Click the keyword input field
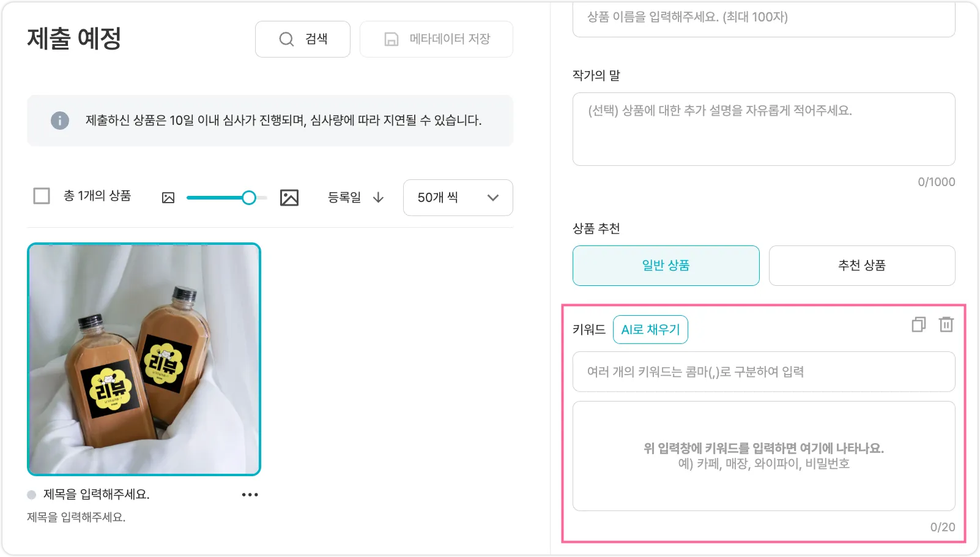 [x=763, y=372]
